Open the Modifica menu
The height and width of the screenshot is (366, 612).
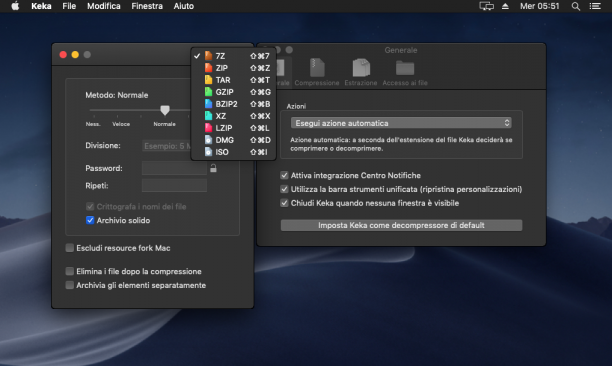(103, 6)
